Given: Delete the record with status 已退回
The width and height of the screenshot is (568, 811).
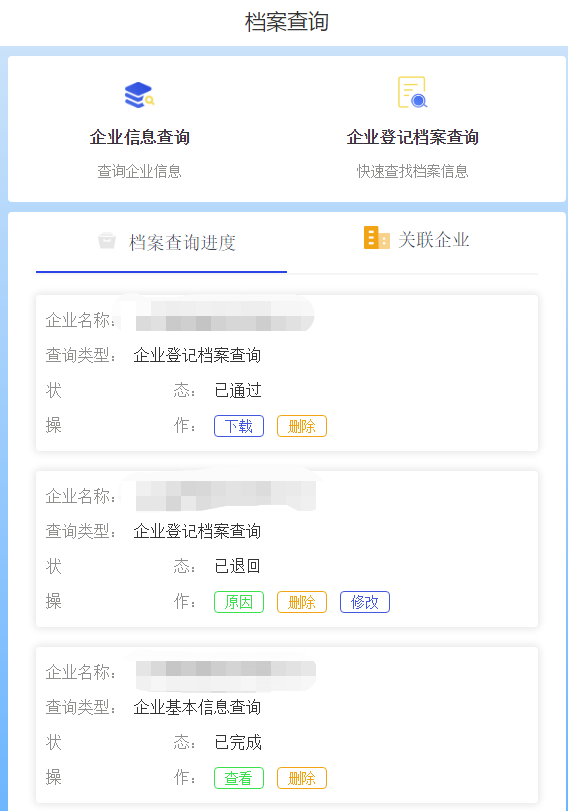Looking at the screenshot, I should click(x=302, y=602).
